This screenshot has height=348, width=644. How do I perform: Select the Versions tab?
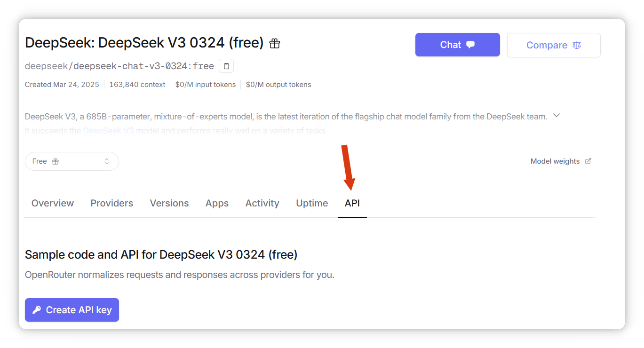pyautogui.click(x=169, y=203)
